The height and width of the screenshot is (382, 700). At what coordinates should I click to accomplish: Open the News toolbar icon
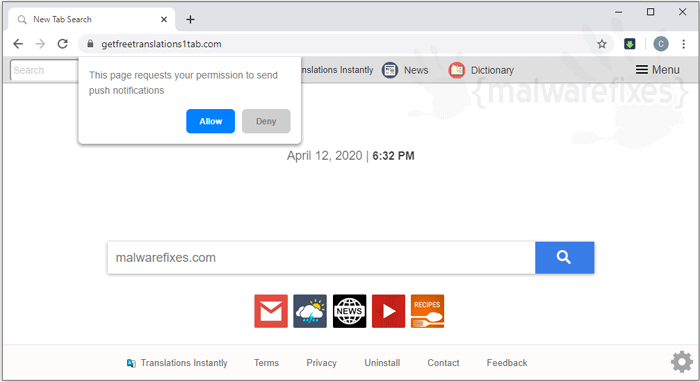click(405, 70)
